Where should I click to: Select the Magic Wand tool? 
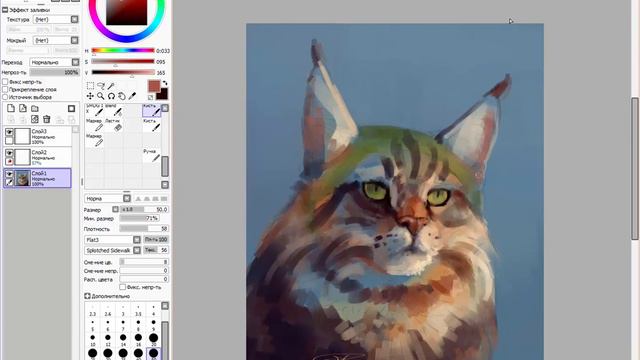tap(111, 86)
